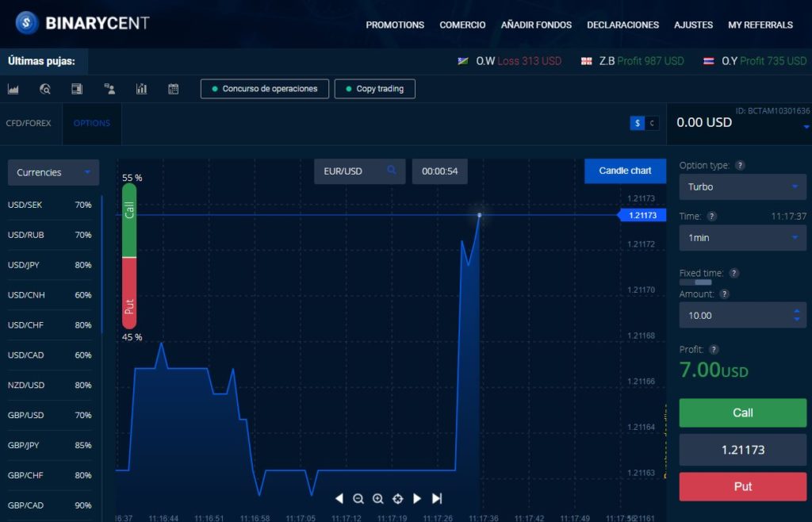Click the Z.B bidder flag icon
Viewport: 812px width, 522px height.
tap(586, 61)
